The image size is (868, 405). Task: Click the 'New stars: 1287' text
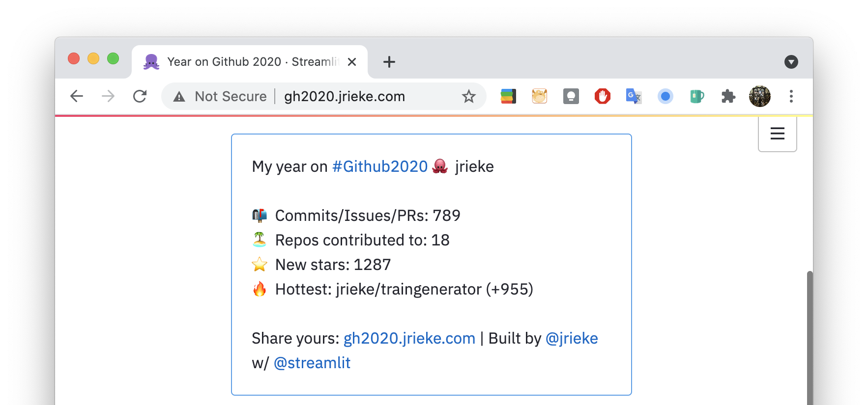(333, 265)
